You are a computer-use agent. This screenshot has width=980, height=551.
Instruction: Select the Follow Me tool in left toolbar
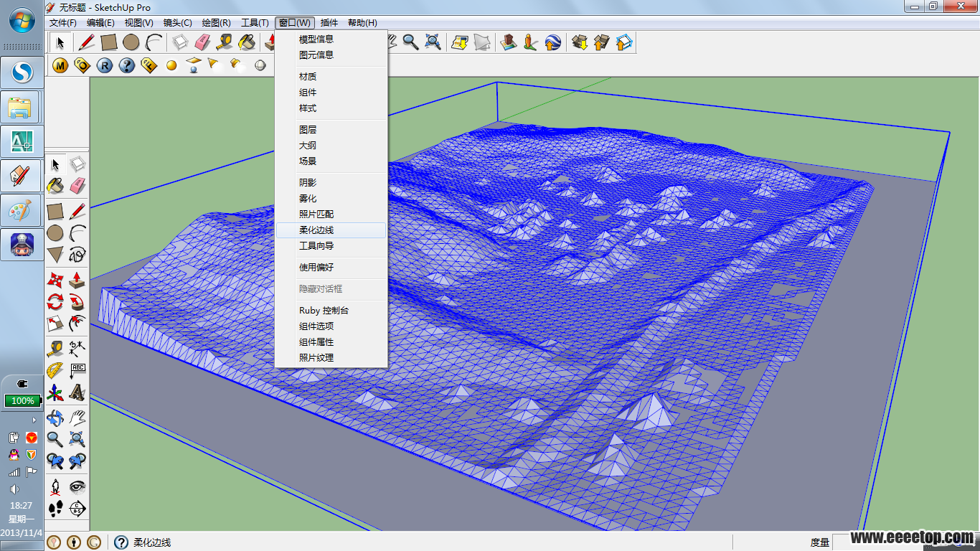(x=77, y=301)
